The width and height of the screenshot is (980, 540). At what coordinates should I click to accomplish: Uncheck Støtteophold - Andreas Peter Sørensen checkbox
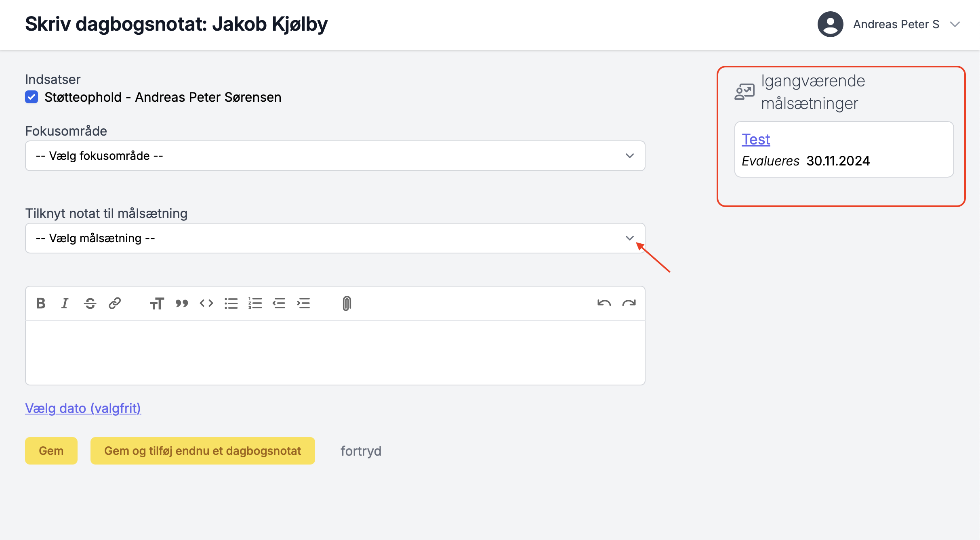tap(32, 97)
